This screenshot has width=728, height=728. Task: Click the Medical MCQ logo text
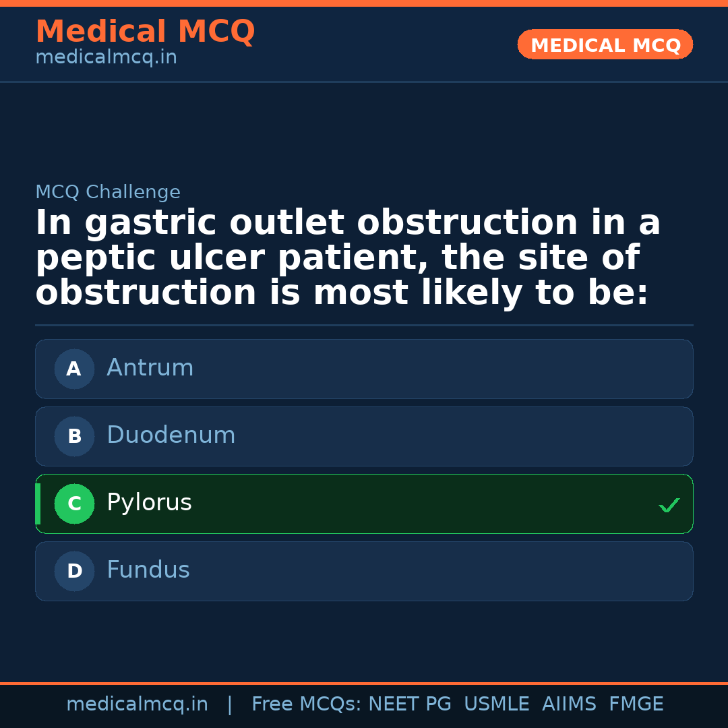[x=145, y=31]
